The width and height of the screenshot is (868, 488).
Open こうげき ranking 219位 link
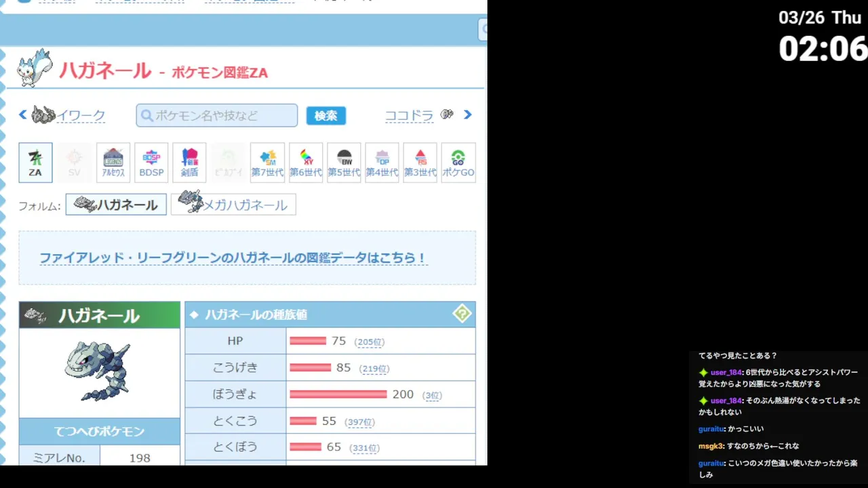point(374,369)
